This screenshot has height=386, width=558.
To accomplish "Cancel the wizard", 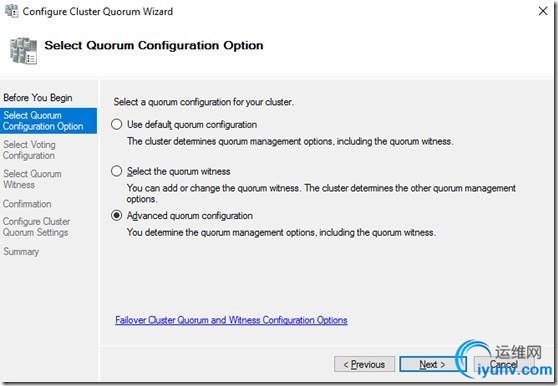I will pos(503,364).
